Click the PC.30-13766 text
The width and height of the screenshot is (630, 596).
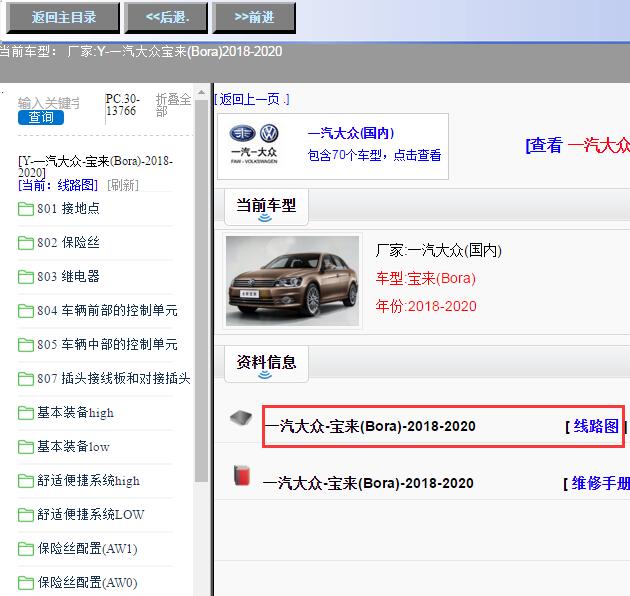(x=123, y=104)
